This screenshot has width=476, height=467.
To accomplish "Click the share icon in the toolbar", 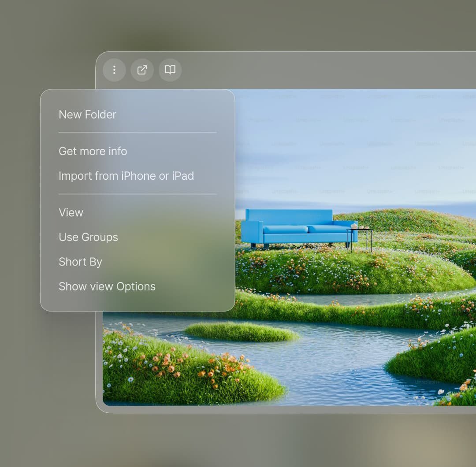I will (142, 70).
